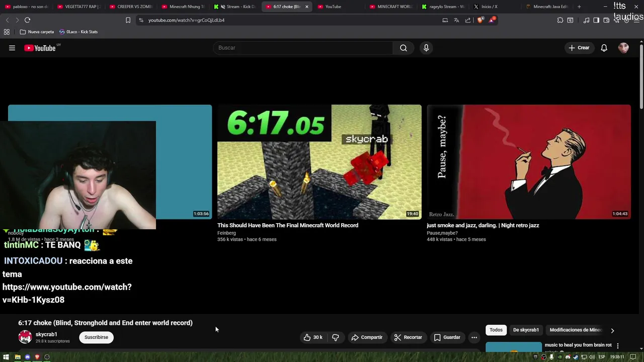Click the Recortar clip button

pos(408,337)
